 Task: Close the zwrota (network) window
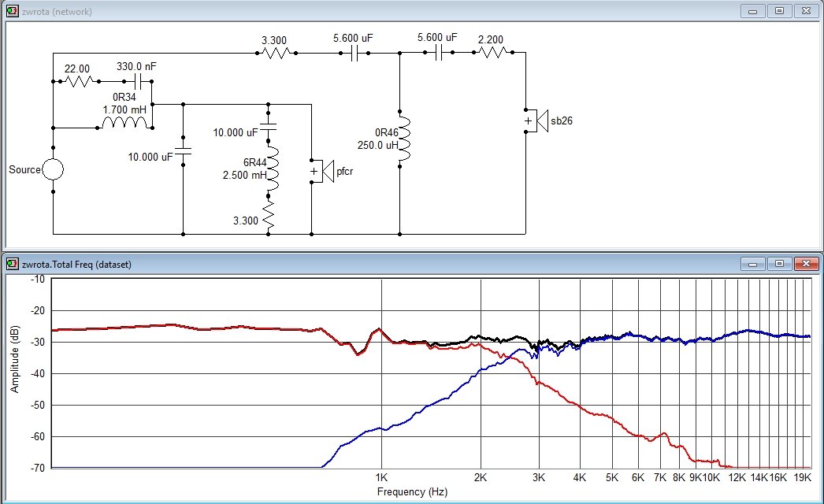pos(806,10)
